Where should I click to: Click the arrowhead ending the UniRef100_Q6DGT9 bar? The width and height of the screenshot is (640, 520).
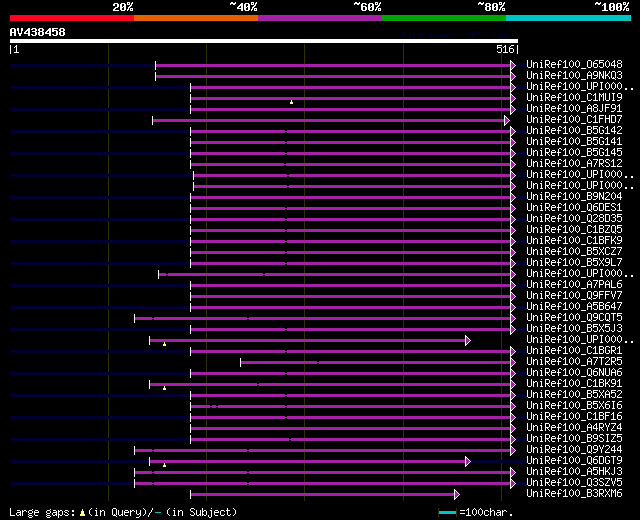[x=468, y=462]
